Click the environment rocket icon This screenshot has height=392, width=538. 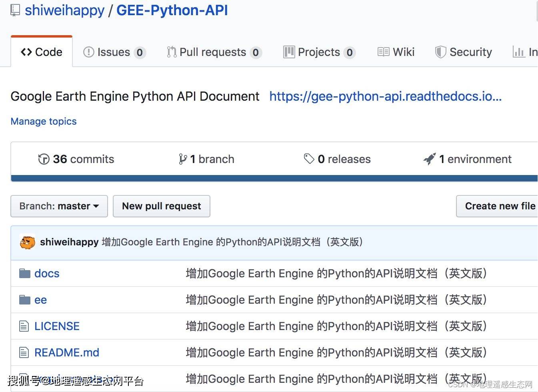click(x=430, y=159)
